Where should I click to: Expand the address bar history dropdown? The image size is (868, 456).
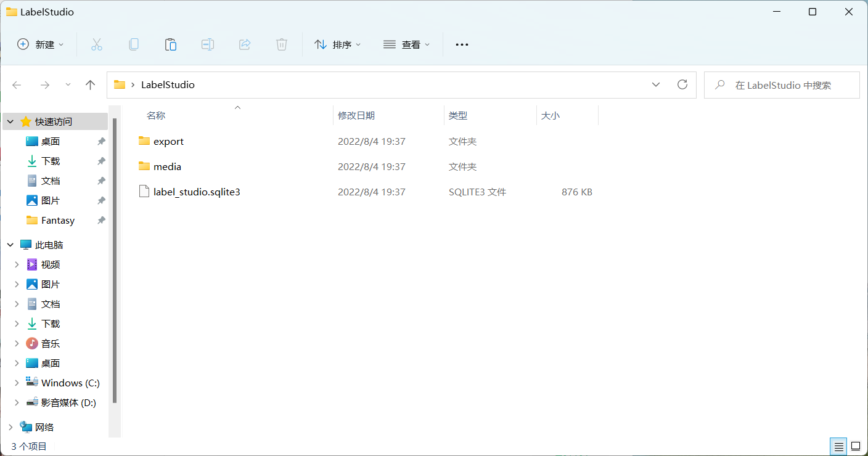pos(656,85)
